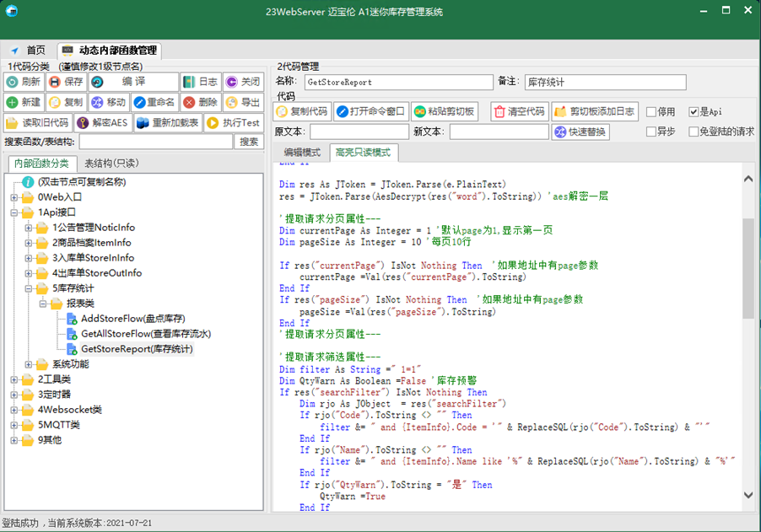761x532 pixels.
Task: Toggle the 停用 checkbox
Action: (x=651, y=112)
